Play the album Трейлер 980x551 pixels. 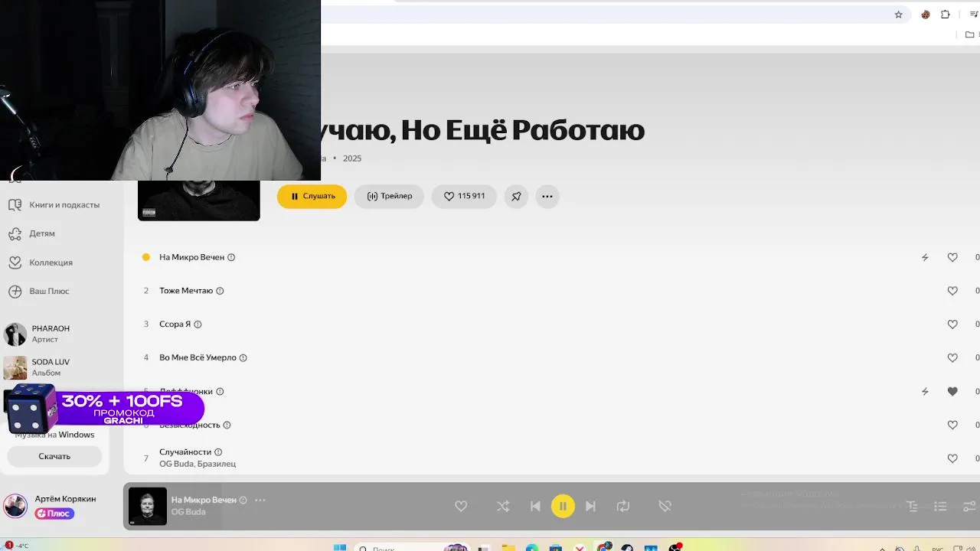click(x=389, y=196)
